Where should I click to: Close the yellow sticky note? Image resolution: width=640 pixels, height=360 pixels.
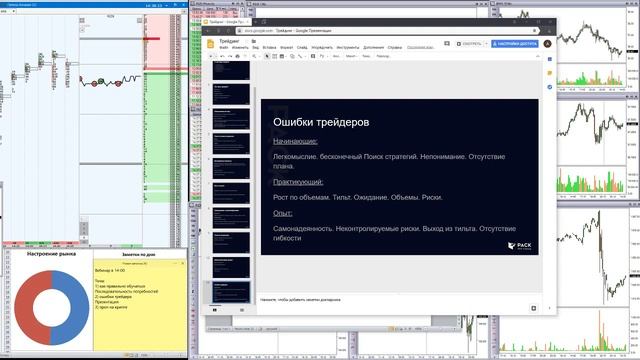click(x=182, y=263)
